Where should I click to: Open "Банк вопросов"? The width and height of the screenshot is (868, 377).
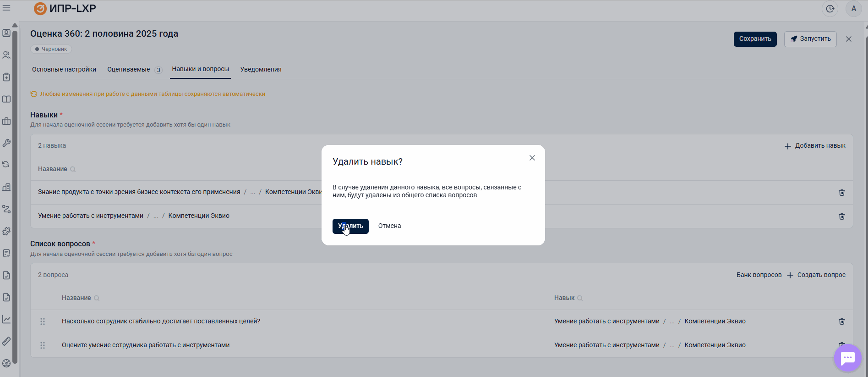(759, 275)
